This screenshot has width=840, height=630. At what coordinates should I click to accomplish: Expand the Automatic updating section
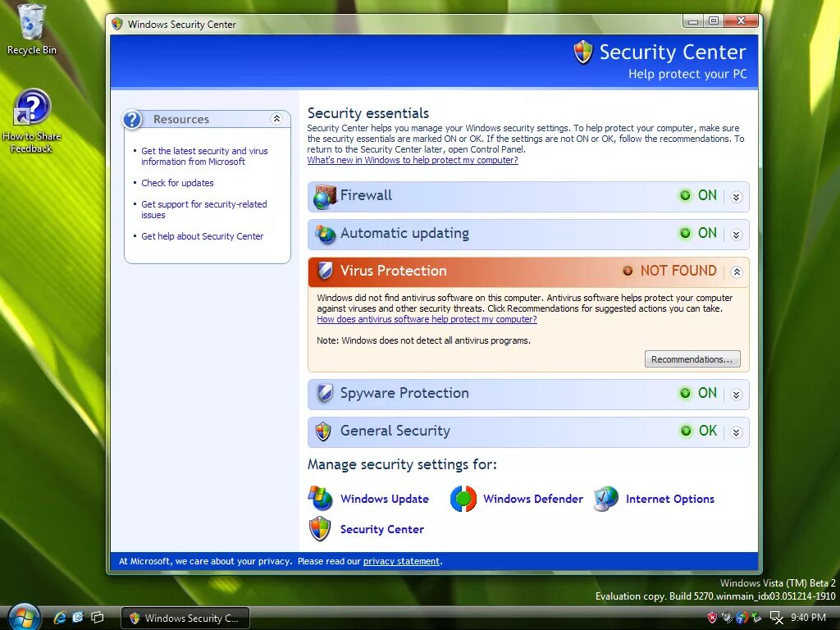coord(736,234)
